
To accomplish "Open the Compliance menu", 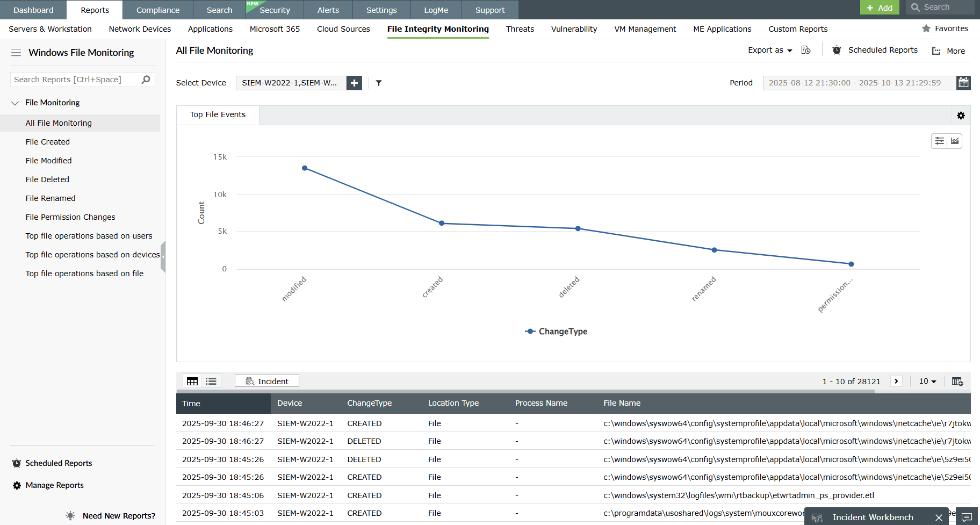I will (157, 10).
